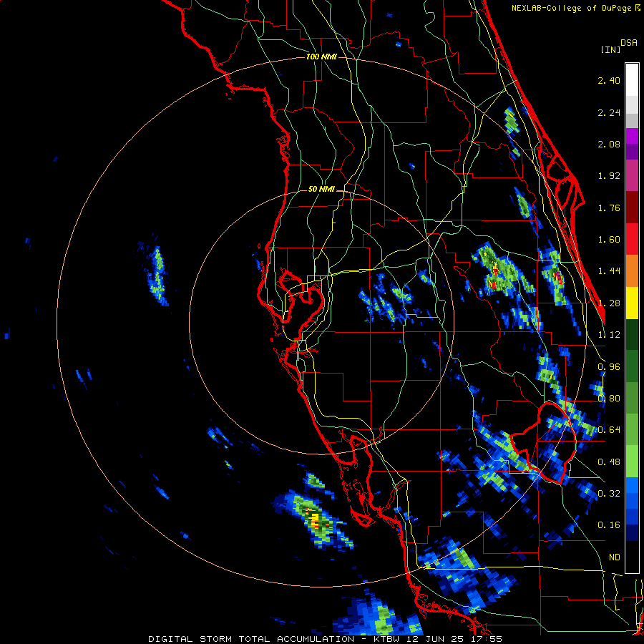Click the 100 NMI range ring label
644x644 pixels.
tap(321, 57)
